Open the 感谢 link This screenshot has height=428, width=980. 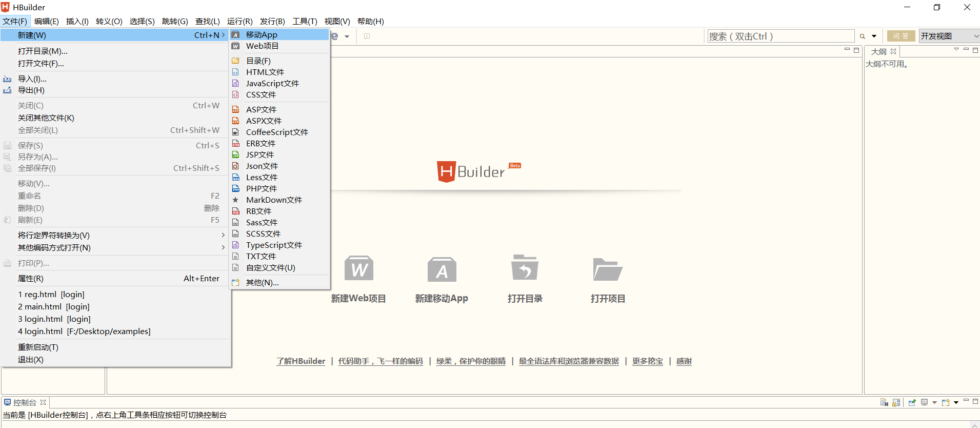[x=684, y=361]
